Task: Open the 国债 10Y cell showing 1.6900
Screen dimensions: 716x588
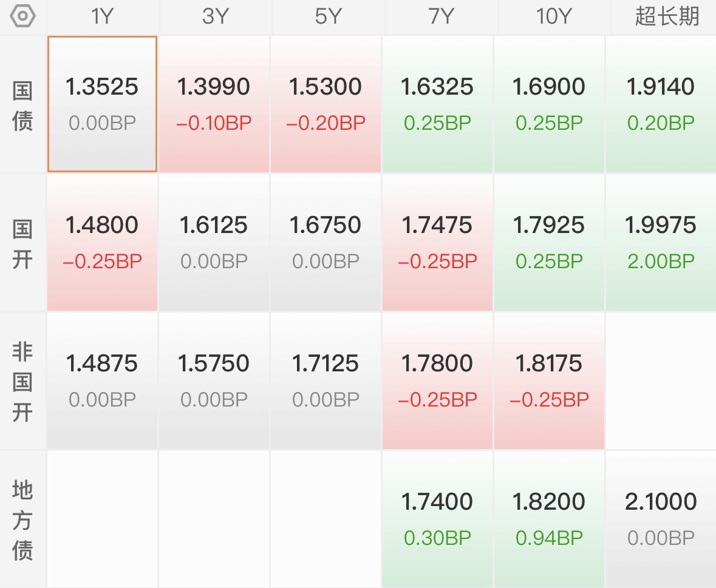Action: 549,104
